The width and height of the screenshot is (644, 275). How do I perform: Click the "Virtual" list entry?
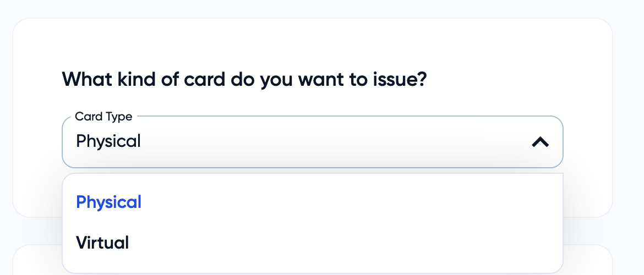pos(102,243)
